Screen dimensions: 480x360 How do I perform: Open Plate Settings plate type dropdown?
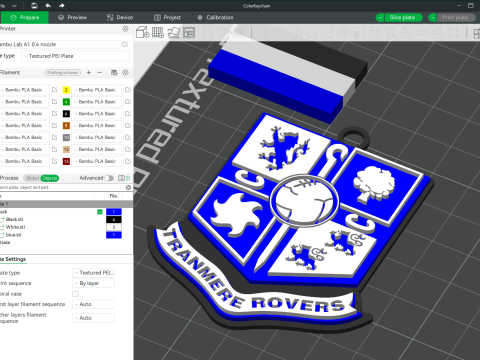click(x=93, y=273)
